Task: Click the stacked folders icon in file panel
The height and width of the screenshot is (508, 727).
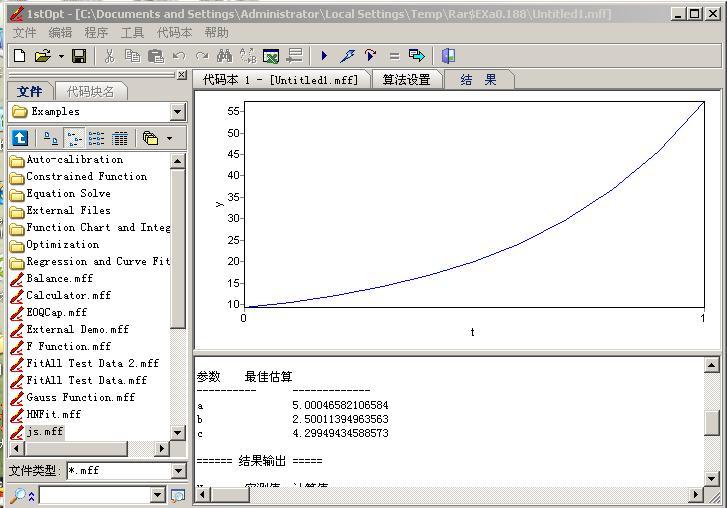Action: click(150, 138)
